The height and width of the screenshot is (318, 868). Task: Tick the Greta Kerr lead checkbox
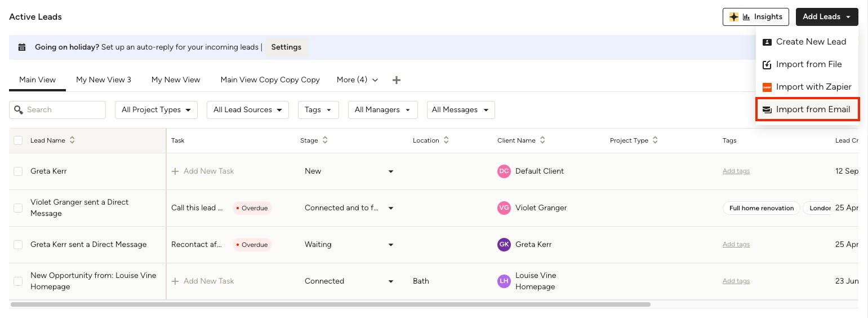pos(18,171)
